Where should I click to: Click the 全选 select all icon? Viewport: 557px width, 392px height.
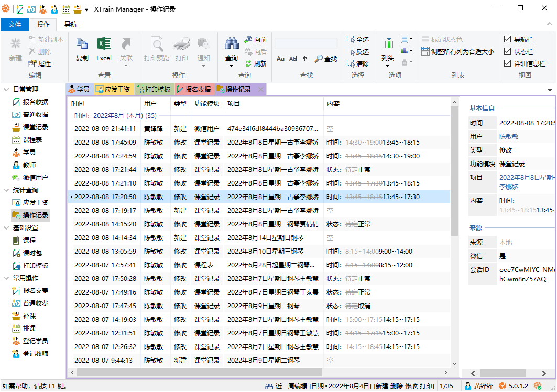pyautogui.click(x=351, y=39)
